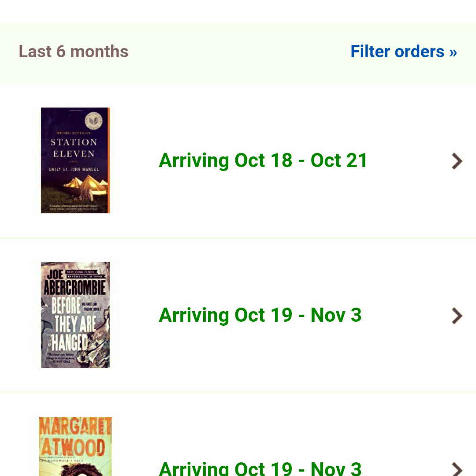Viewport: 476px width, 476px height.
Task: Open the Margaret Atwood book cover thumbnail
Action: (x=75, y=446)
